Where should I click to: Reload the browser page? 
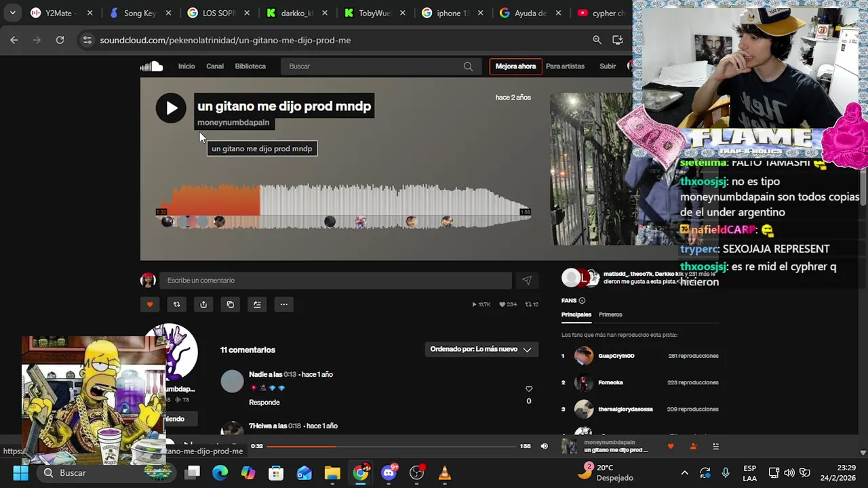point(60,40)
